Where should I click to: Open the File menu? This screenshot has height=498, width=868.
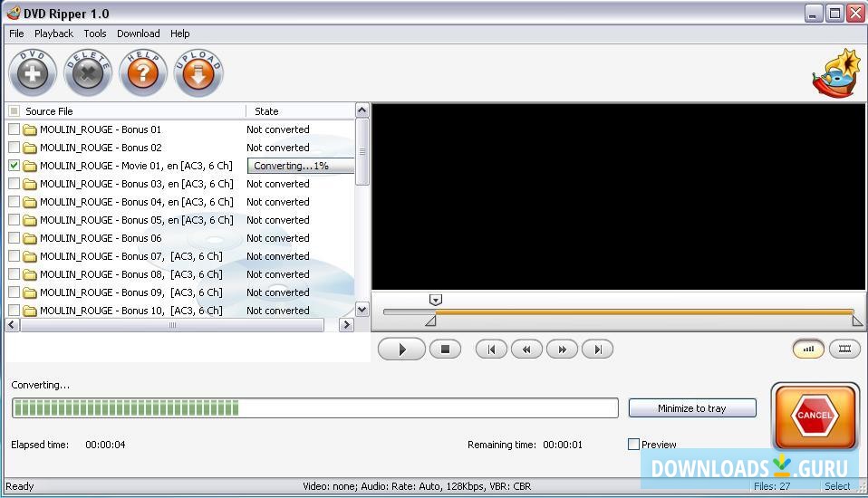[x=16, y=34]
